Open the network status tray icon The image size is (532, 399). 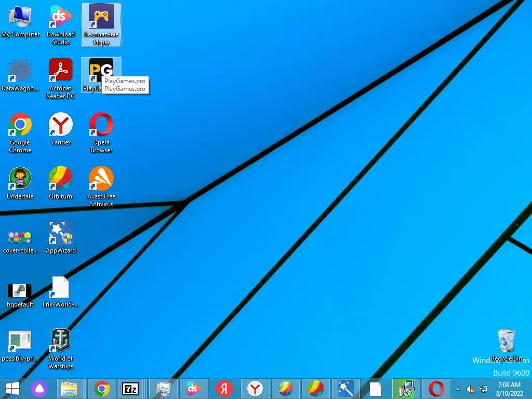pyautogui.click(x=483, y=389)
